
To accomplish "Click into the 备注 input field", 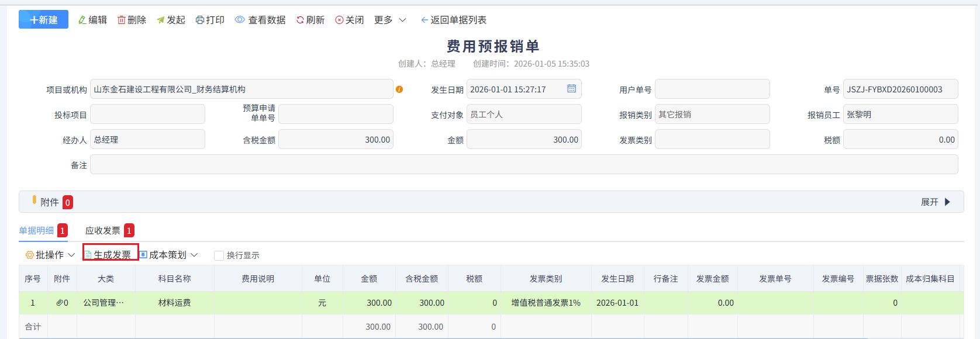I will coord(523,165).
